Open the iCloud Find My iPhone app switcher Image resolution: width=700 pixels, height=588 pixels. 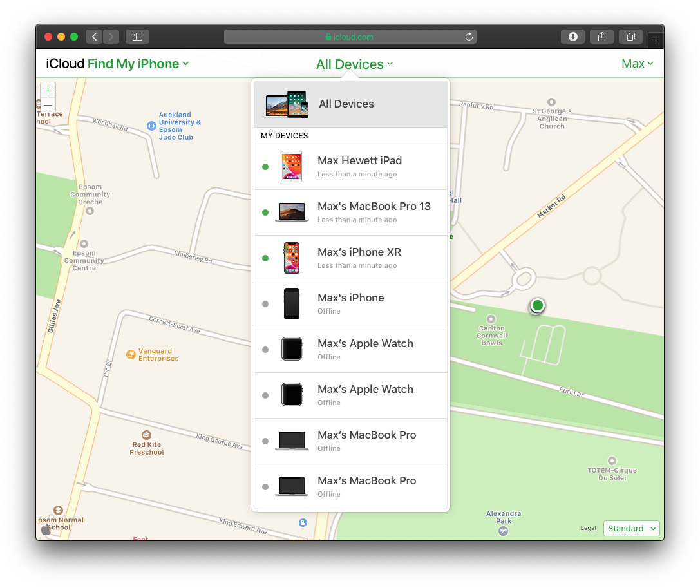point(117,64)
